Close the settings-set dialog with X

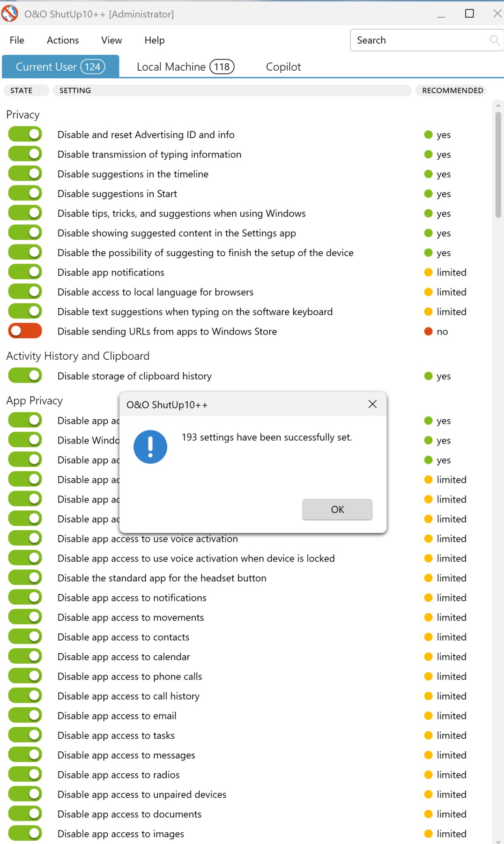click(372, 404)
